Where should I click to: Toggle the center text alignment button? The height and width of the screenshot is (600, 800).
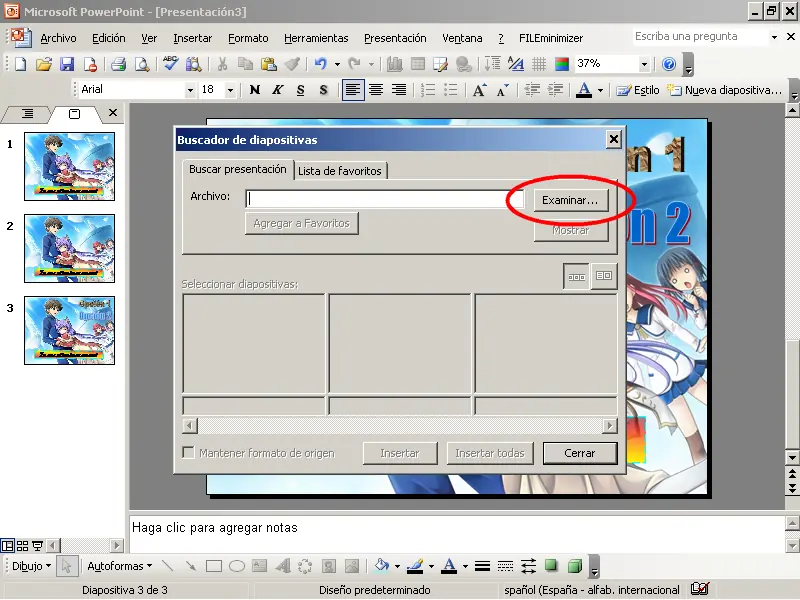pos(376,90)
